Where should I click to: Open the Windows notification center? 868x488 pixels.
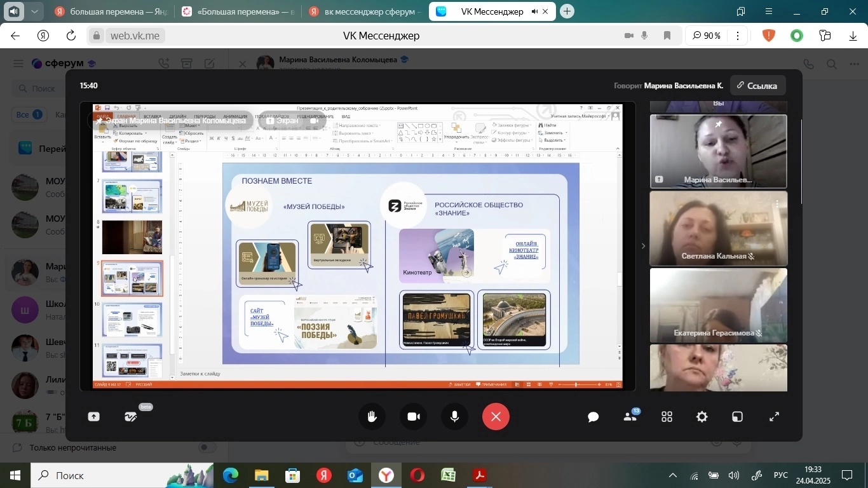click(847, 475)
